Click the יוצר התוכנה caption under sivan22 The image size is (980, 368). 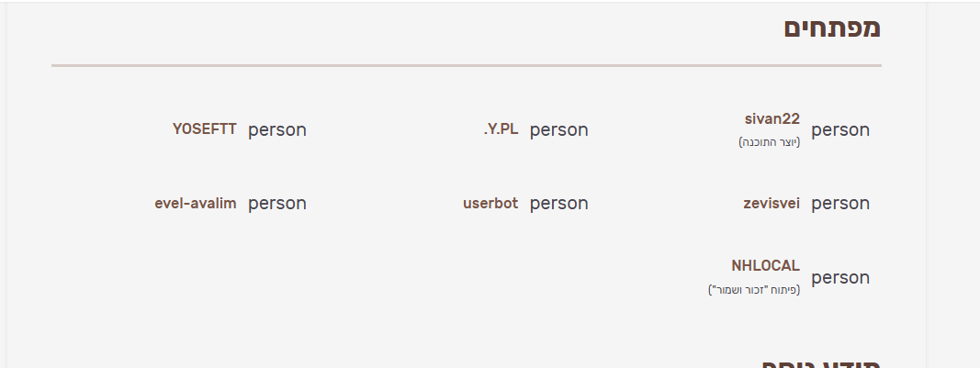coord(770,142)
